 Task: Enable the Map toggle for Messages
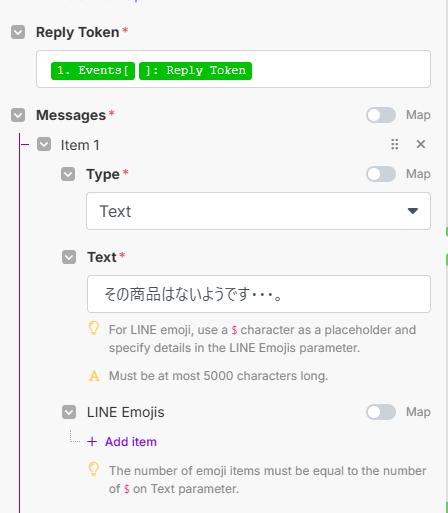coord(381,115)
